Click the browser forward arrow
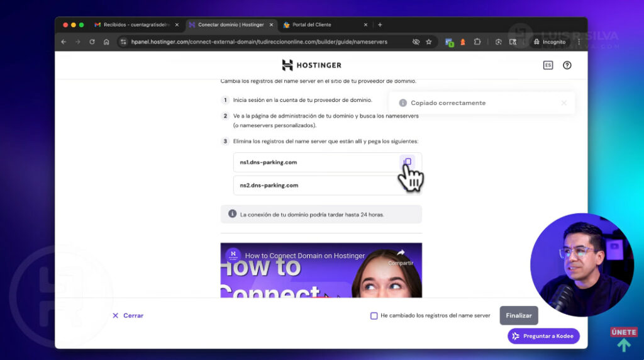The height and width of the screenshot is (360, 644). pyautogui.click(x=77, y=42)
